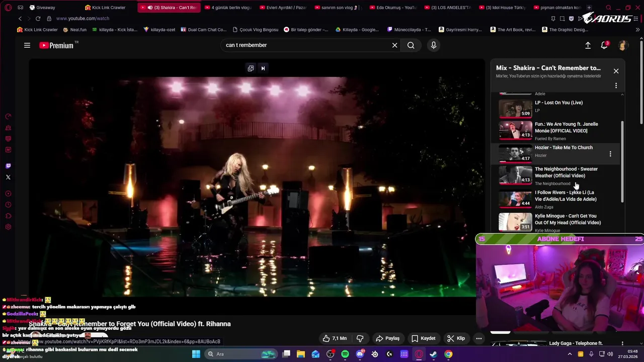Click the Sweater Weather video thumbnail
This screenshot has width=644, height=362.
[515, 175]
